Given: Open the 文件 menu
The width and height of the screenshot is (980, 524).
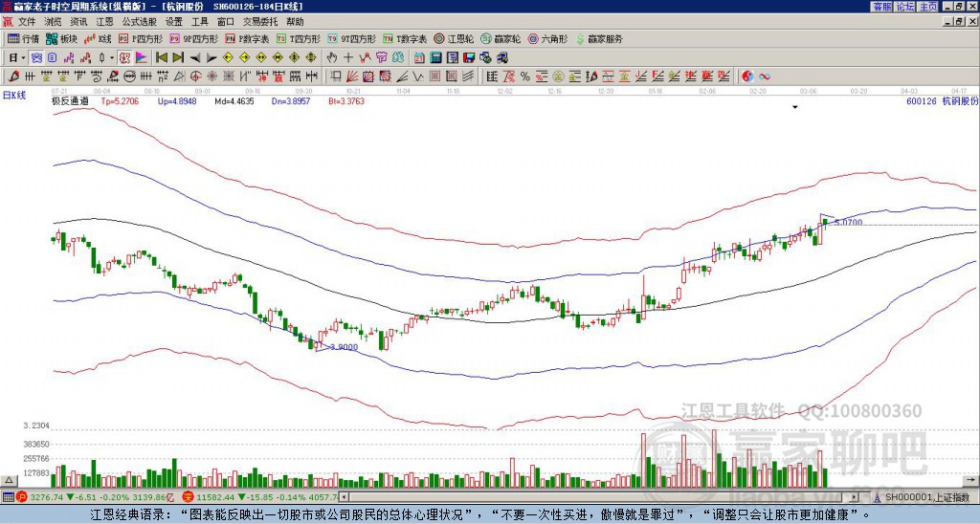Looking at the screenshot, I should click(26, 22).
